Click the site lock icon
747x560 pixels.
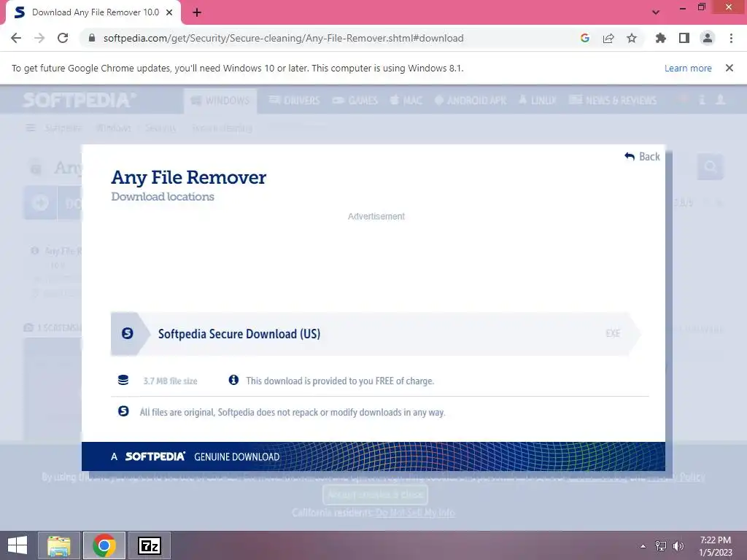[x=92, y=38]
